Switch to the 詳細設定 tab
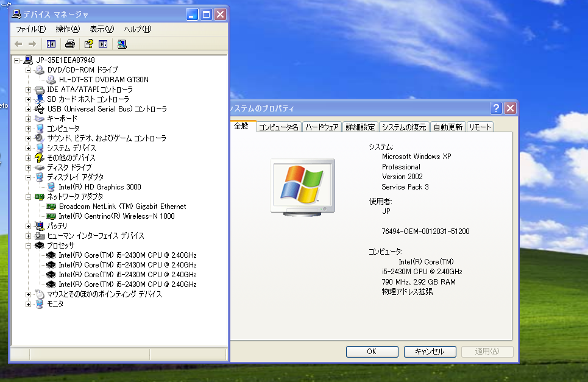Screen dimensions: 588x382 [x=360, y=127]
